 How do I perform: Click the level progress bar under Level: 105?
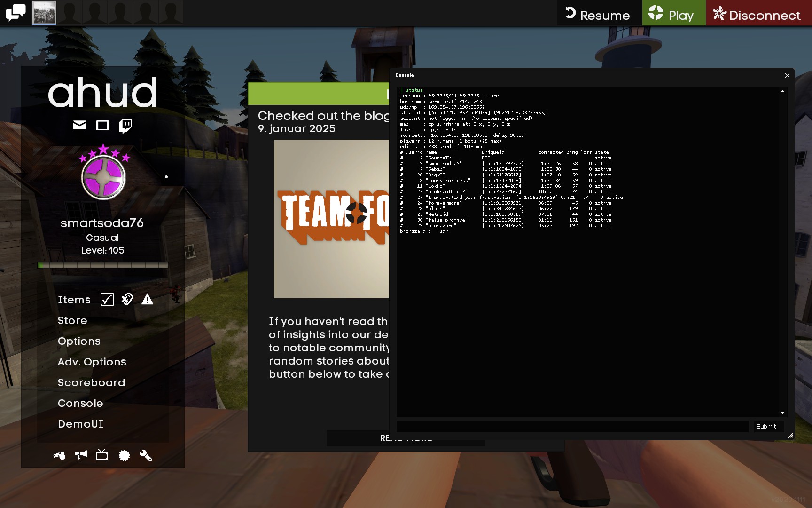[x=102, y=265]
